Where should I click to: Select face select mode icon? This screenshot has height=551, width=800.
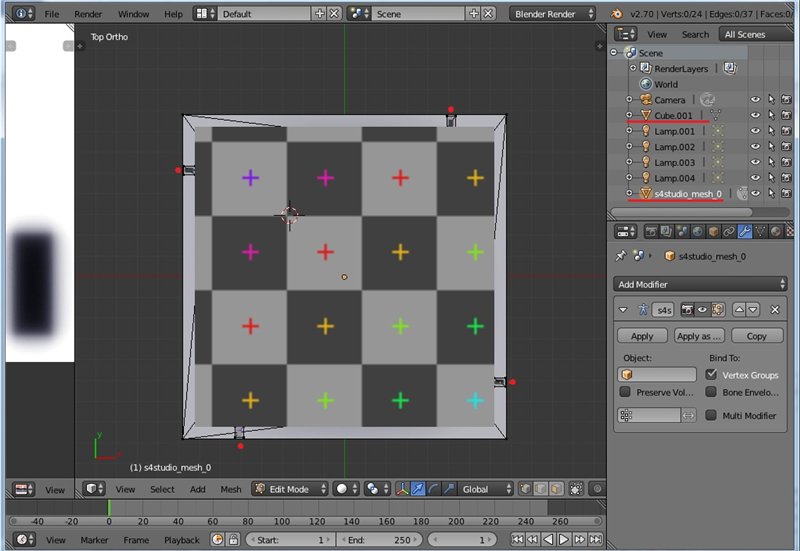[557, 489]
